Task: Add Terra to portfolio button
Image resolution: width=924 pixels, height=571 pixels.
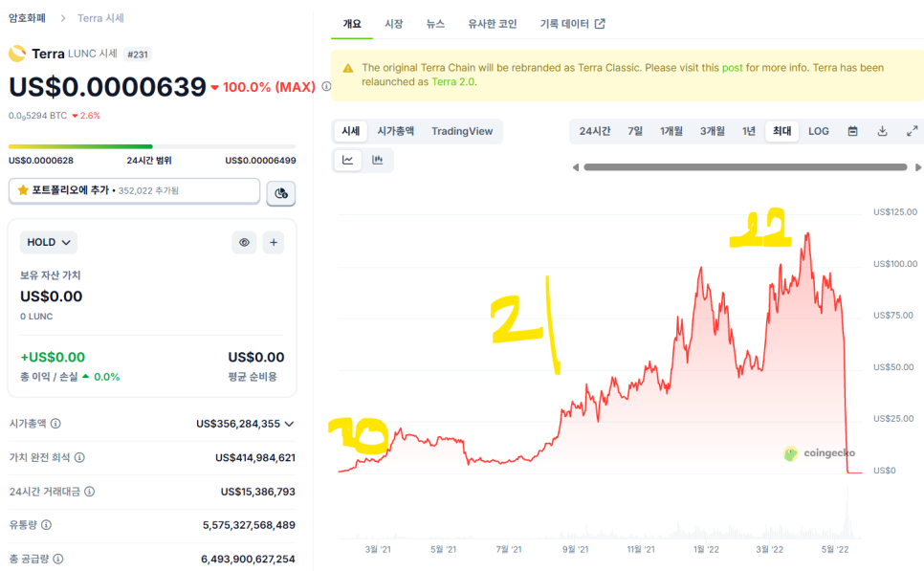Action: 134,190
